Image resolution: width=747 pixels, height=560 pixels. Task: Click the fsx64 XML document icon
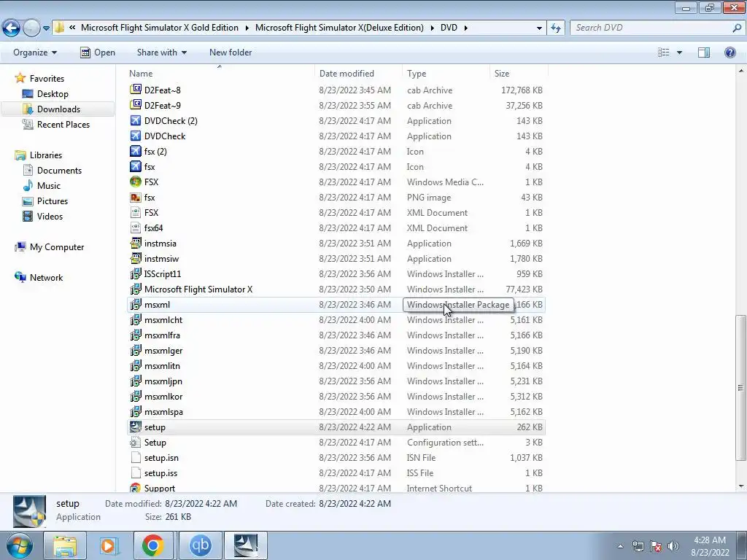(136, 227)
